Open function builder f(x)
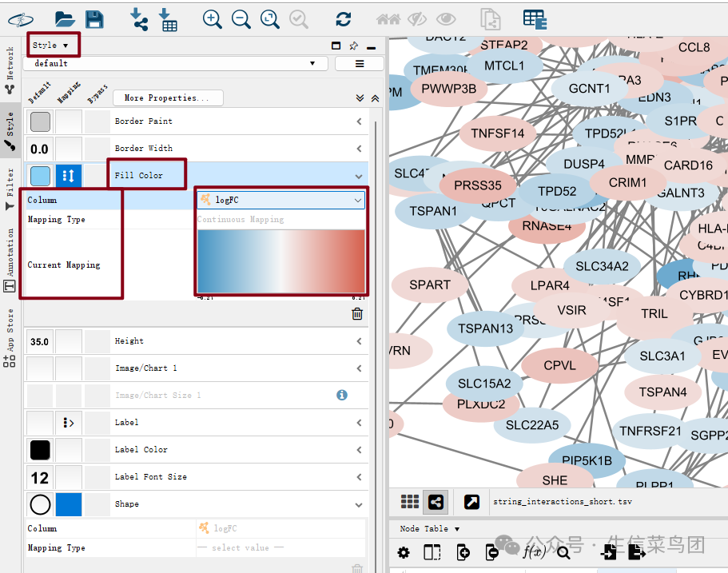The image size is (728, 573). coord(534,551)
